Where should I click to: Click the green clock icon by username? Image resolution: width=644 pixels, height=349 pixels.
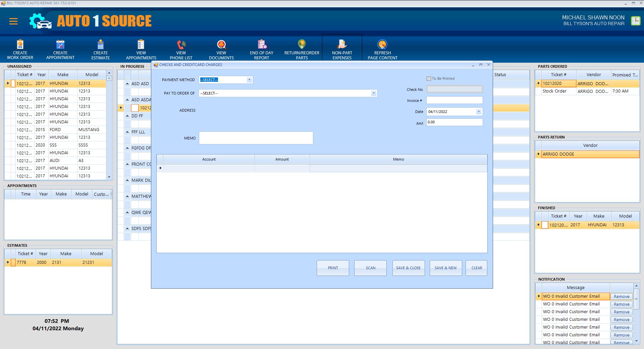pyautogui.click(x=635, y=21)
